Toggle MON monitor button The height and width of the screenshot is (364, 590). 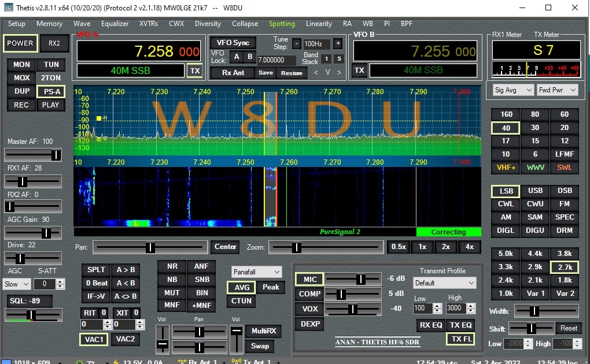coord(21,65)
